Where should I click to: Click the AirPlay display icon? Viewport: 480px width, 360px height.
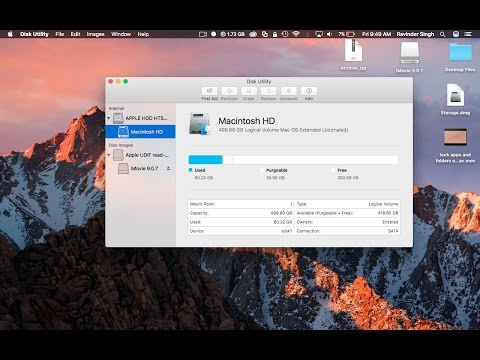pyautogui.click(x=319, y=34)
